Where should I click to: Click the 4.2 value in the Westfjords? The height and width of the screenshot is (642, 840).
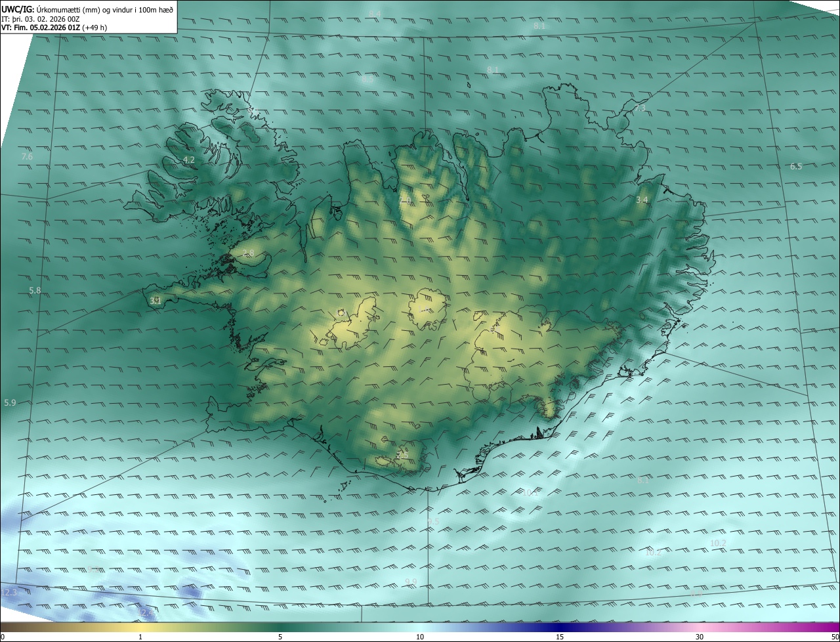pos(189,160)
